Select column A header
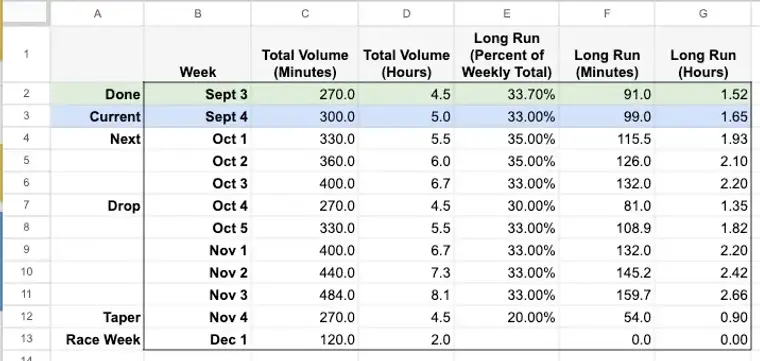This screenshot has width=760, height=361. coord(97,14)
